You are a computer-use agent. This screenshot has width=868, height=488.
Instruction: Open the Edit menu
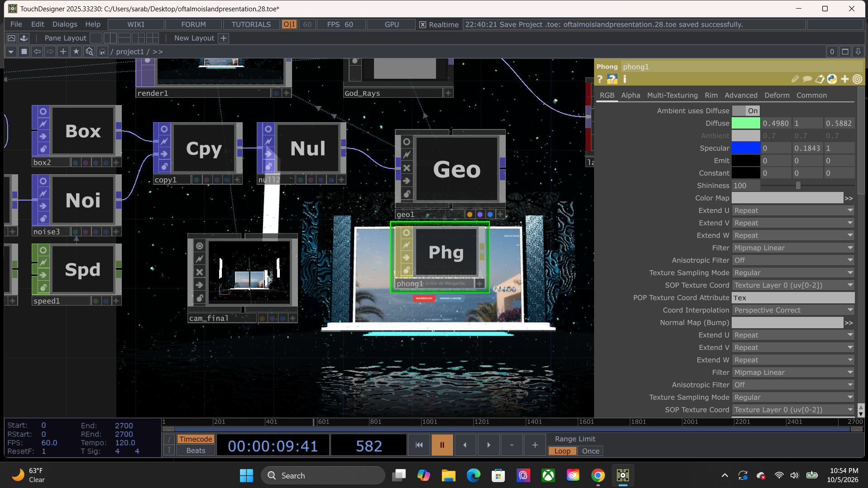(38, 24)
